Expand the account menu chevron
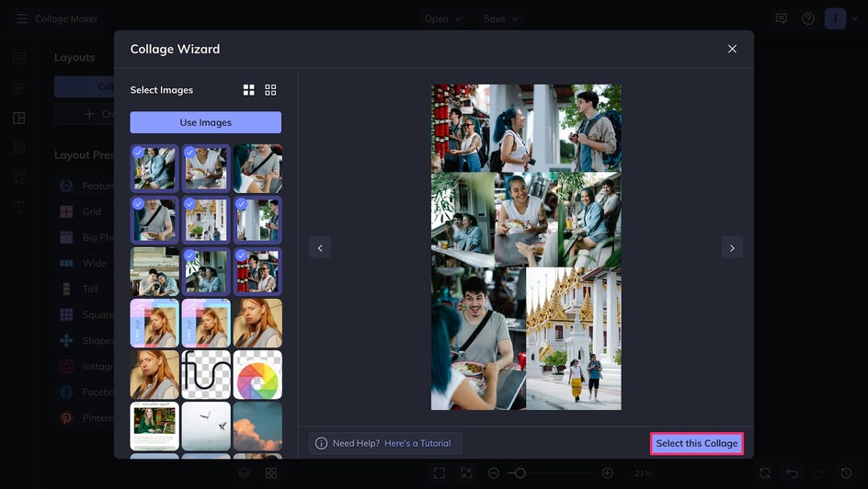The image size is (868, 489). pyautogui.click(x=854, y=18)
